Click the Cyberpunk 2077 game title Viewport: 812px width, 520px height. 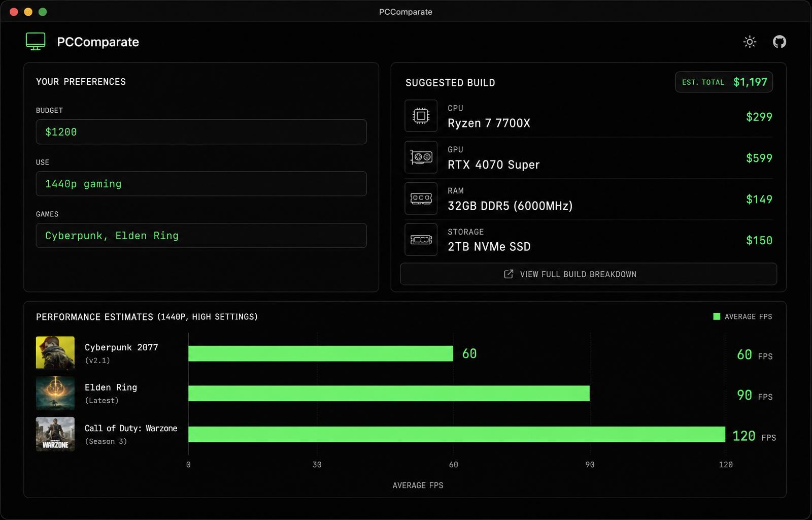(121, 347)
